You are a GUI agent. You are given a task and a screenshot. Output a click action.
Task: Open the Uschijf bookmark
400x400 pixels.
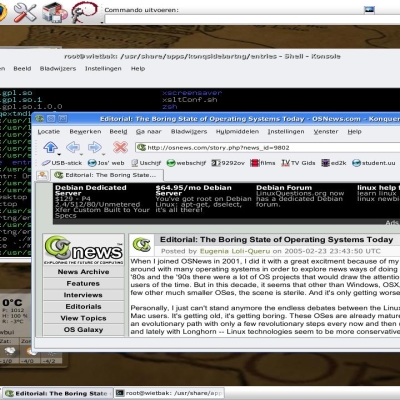pyautogui.click(x=146, y=163)
